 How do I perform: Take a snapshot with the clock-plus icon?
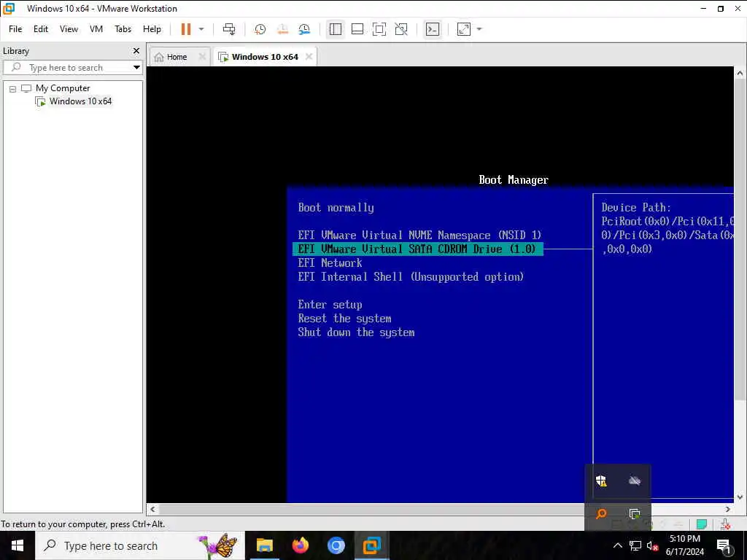pyautogui.click(x=260, y=29)
